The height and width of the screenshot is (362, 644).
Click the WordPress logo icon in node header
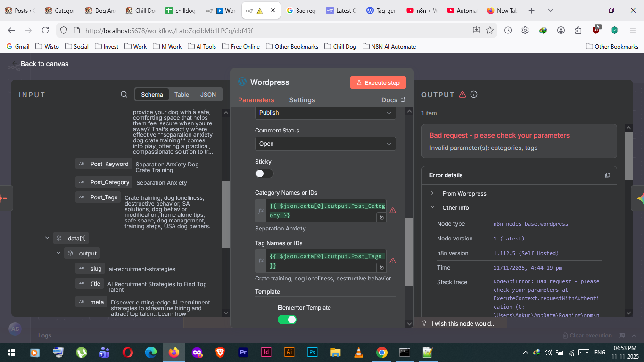pos(242,82)
